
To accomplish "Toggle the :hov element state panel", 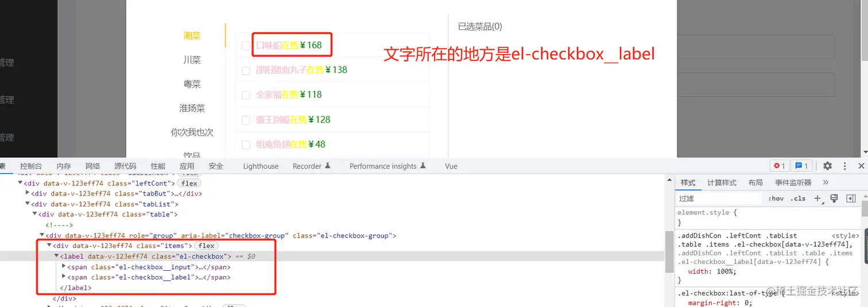I will (x=776, y=199).
